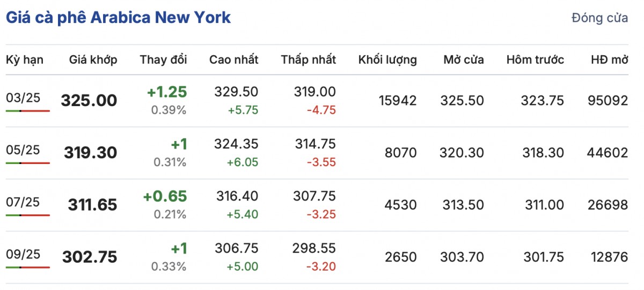Select the 'Kỳ hạn' column header
Viewport: 644px width, 290px height.
point(25,60)
